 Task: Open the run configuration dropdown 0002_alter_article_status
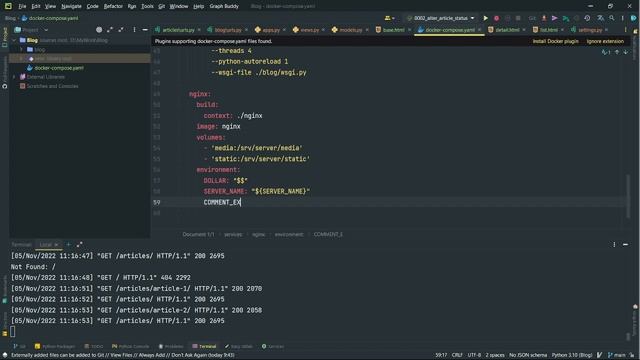441,18
